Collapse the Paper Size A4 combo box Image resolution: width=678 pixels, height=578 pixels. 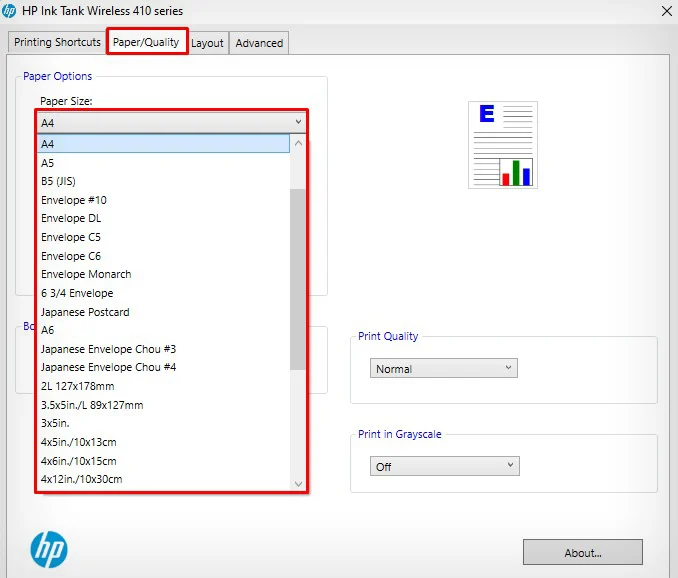[172, 123]
